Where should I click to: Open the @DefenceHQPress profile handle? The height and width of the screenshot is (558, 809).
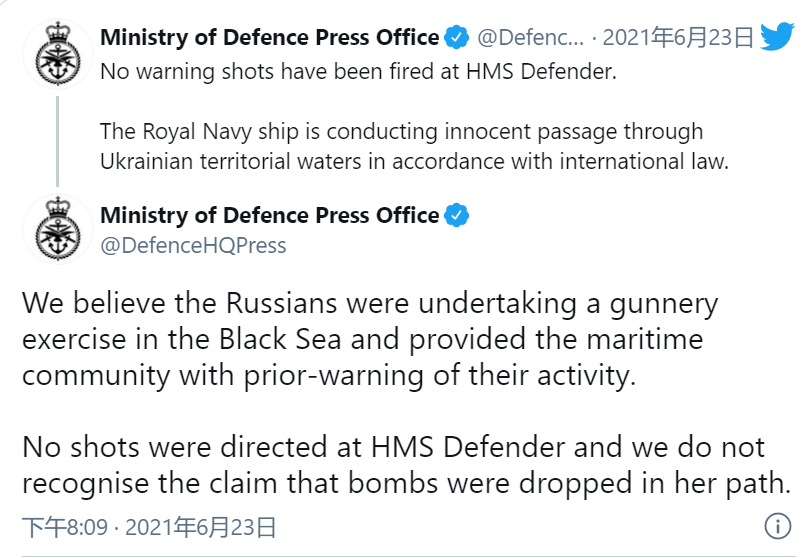tap(193, 245)
